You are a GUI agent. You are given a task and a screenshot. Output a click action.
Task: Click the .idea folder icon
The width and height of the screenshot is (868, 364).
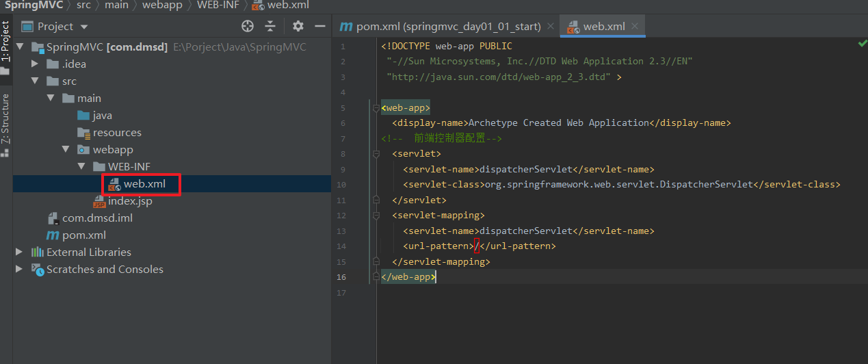coord(52,64)
